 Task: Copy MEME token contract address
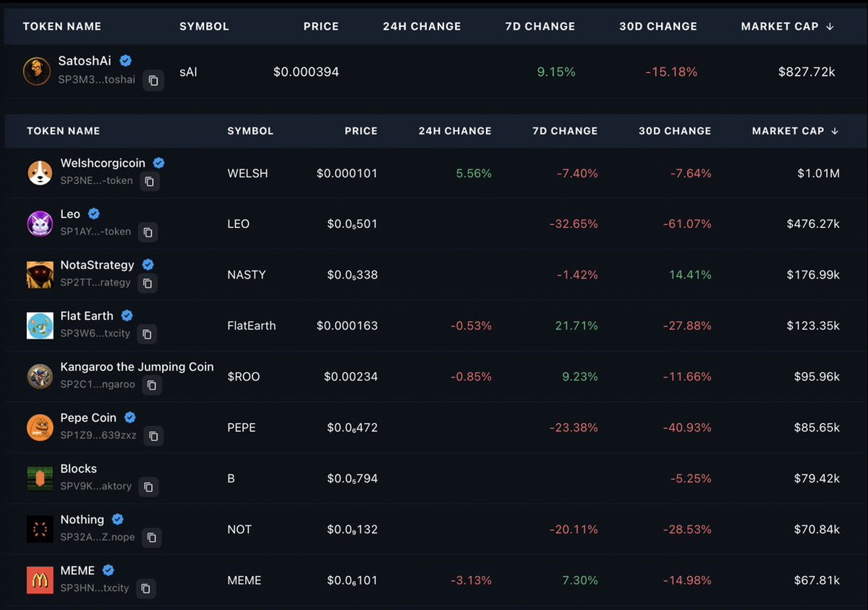pyautogui.click(x=146, y=588)
